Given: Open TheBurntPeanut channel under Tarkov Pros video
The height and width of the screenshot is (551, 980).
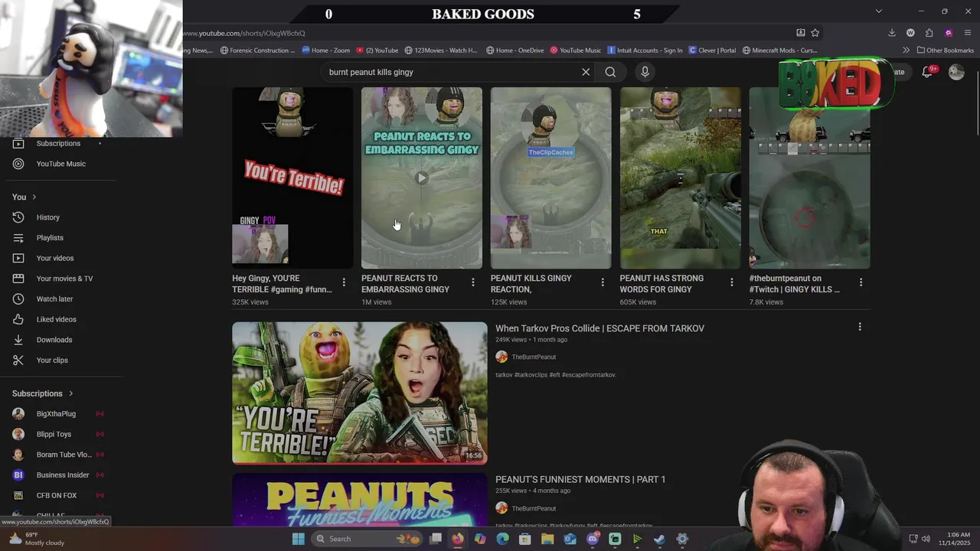Looking at the screenshot, I should [x=534, y=357].
